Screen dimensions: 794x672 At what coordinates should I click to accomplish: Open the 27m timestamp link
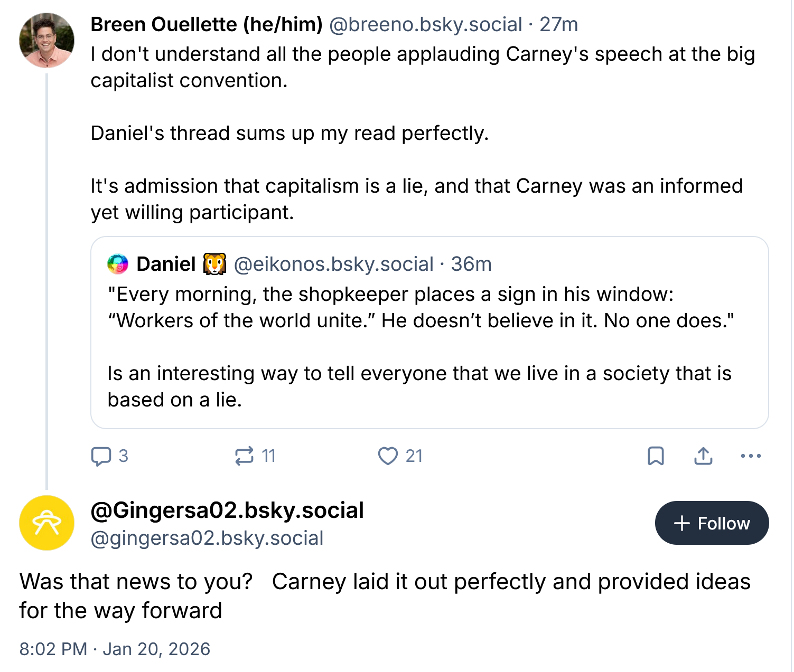pos(558,24)
